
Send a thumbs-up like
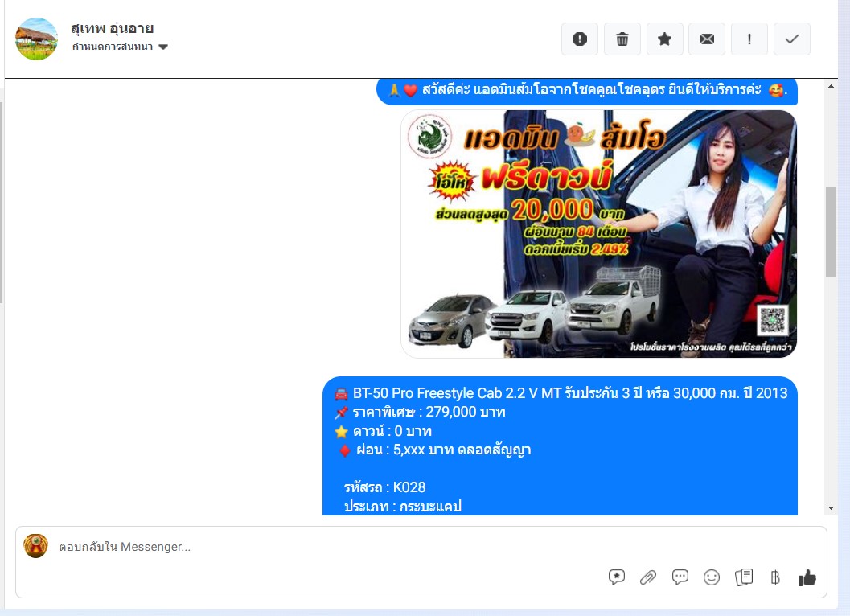point(807,577)
